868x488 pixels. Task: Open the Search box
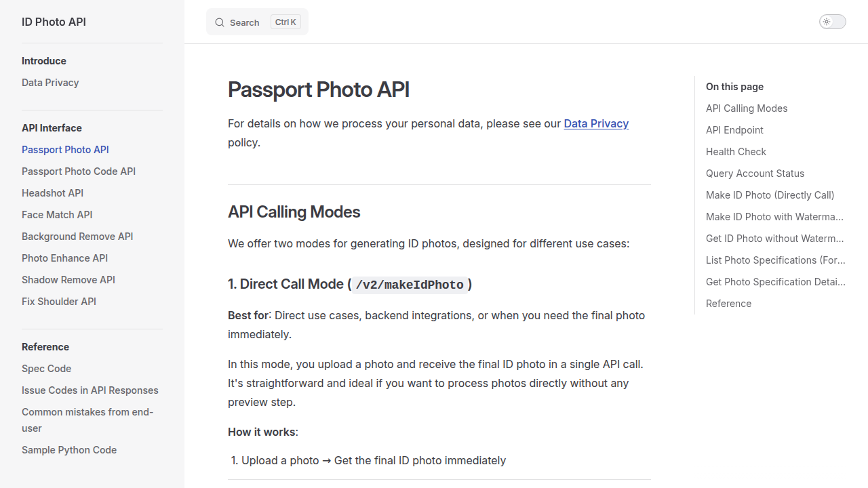(257, 22)
